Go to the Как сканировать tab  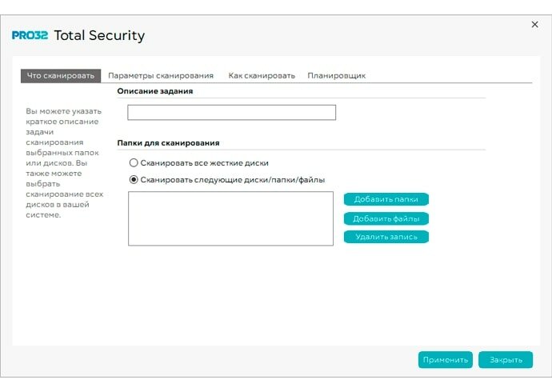(x=262, y=75)
